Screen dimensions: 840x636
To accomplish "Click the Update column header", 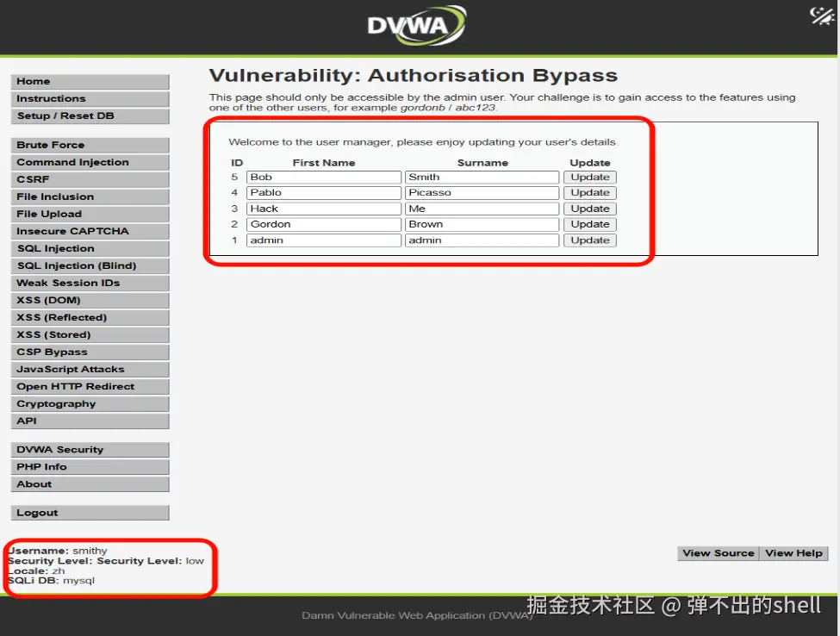I will [590, 163].
